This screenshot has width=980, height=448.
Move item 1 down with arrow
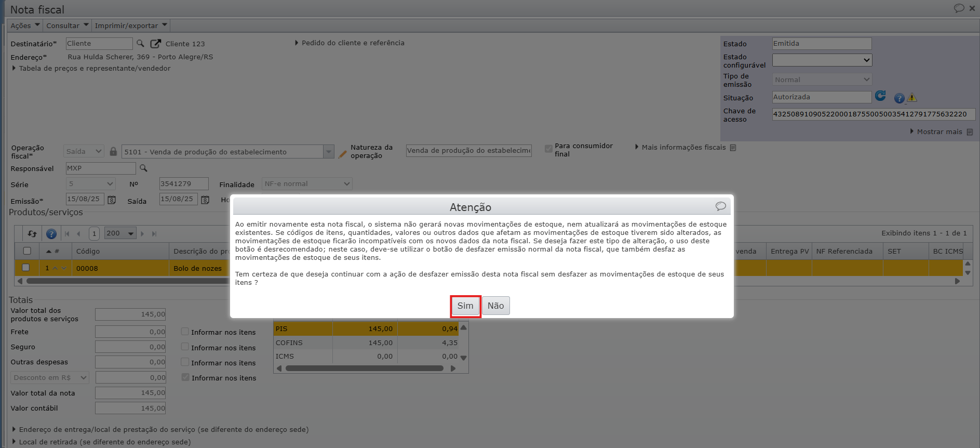64,268
